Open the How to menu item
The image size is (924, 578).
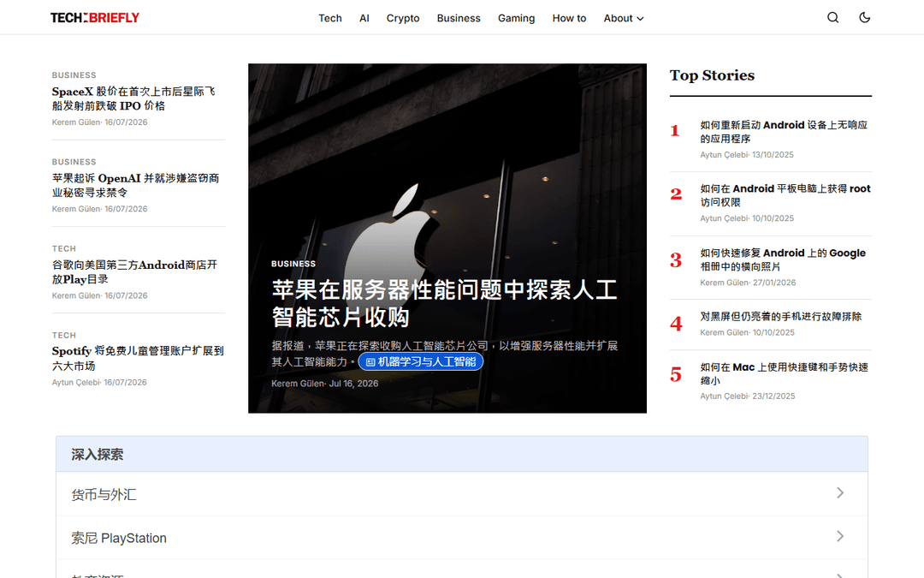[x=569, y=18]
